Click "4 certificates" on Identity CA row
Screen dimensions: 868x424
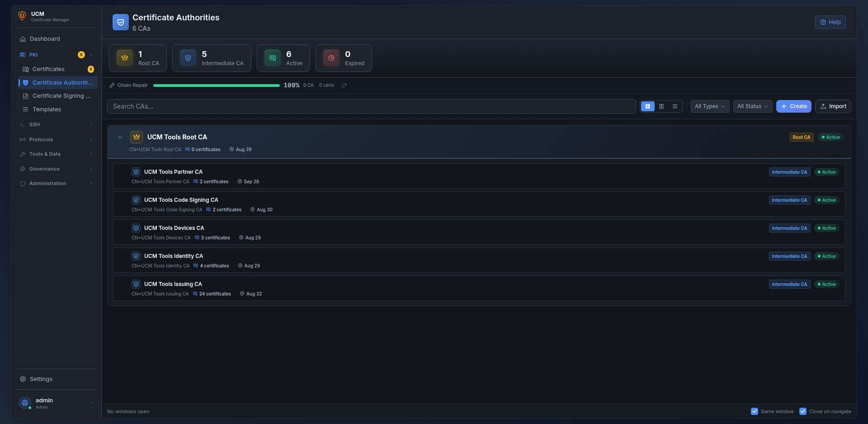pyautogui.click(x=214, y=266)
